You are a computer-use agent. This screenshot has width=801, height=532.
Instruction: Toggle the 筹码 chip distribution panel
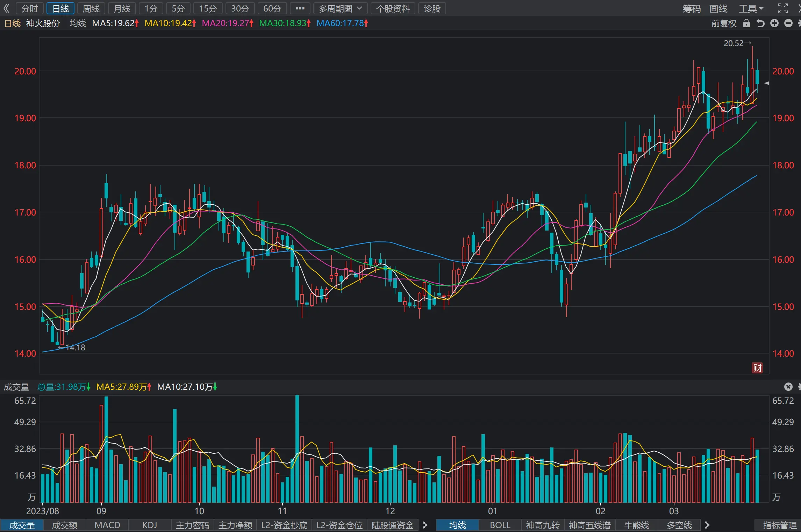click(x=692, y=8)
